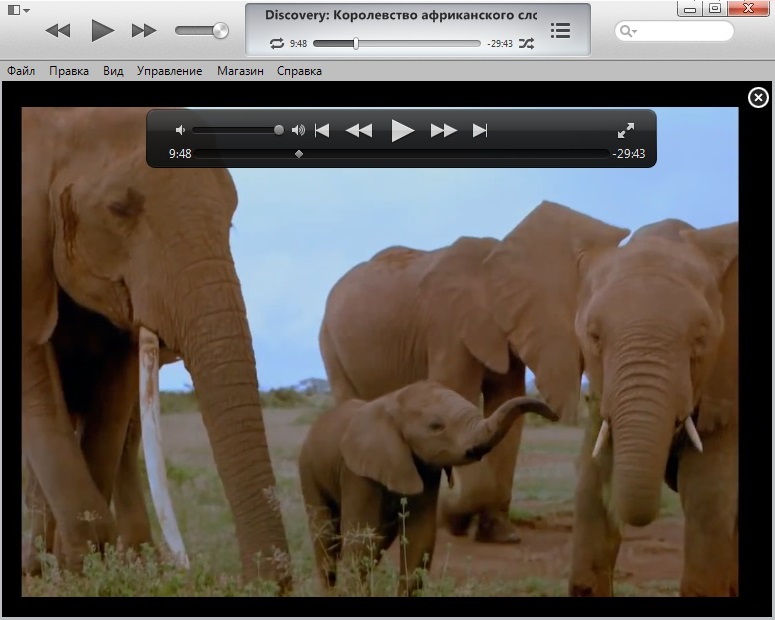Expand the search options magnifier dropdown
Screen dimensions: 775x620
628,31
